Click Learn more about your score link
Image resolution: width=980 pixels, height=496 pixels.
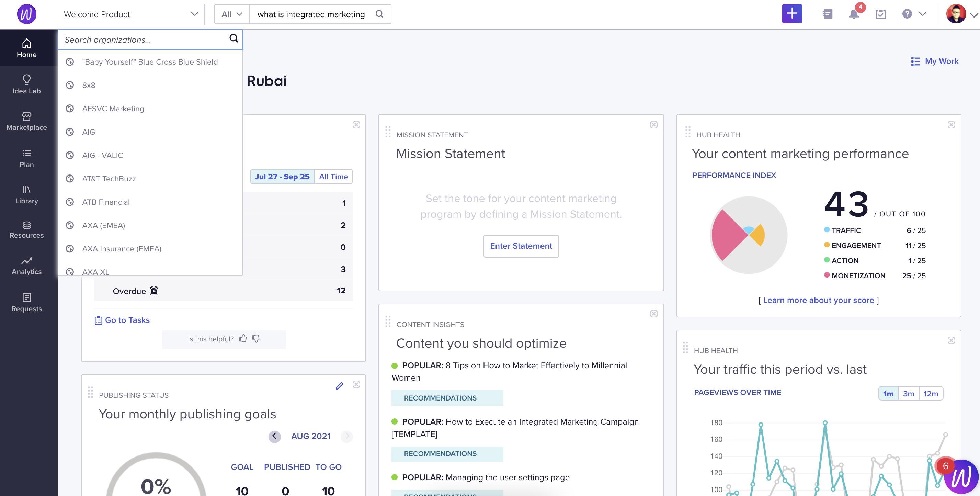[818, 300]
